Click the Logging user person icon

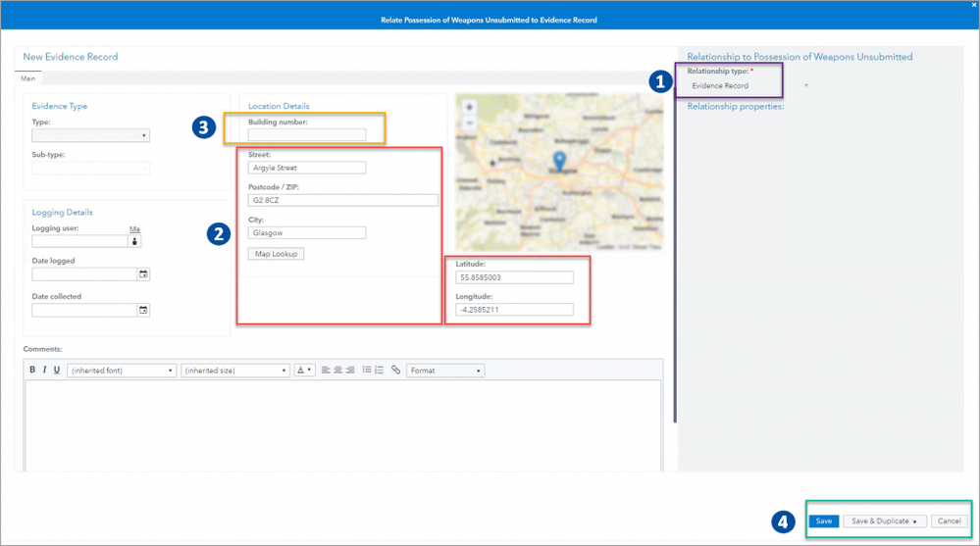136,241
